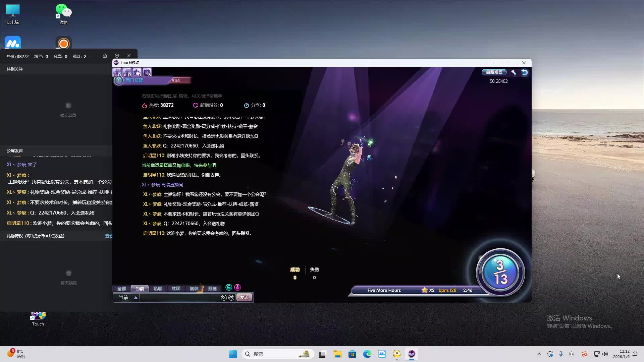
Task: Click the blue return arrow icon
Action: 525,72
